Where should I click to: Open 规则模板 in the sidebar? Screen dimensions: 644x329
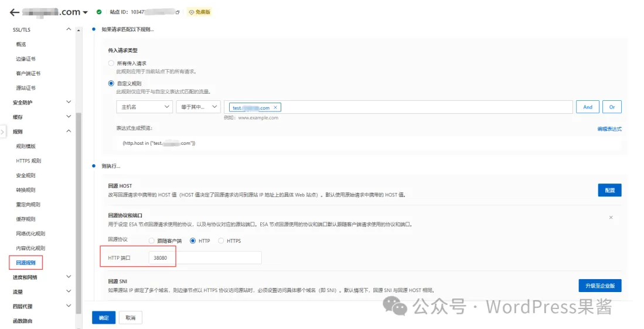tap(25, 146)
